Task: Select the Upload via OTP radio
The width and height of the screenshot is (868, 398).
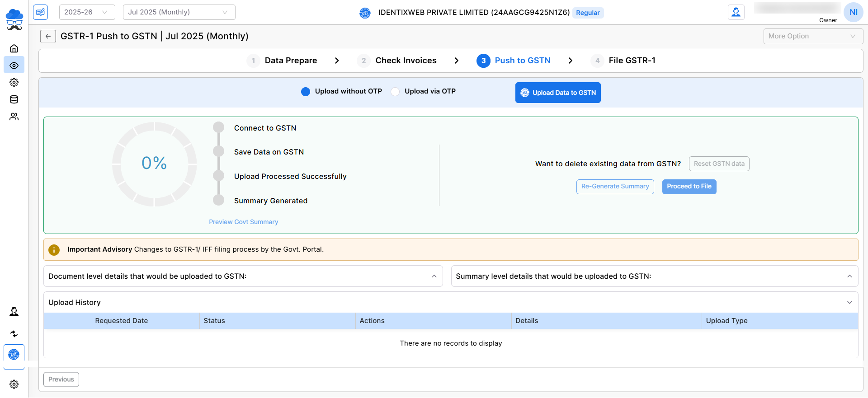Action: tap(395, 92)
